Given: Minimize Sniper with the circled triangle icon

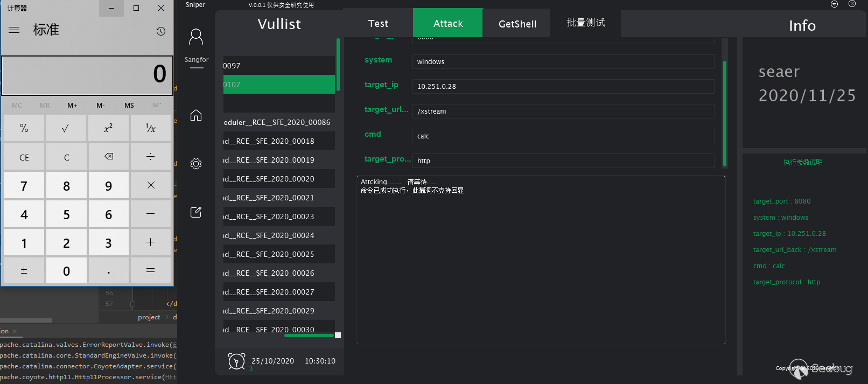Looking at the screenshot, I should click(834, 4).
